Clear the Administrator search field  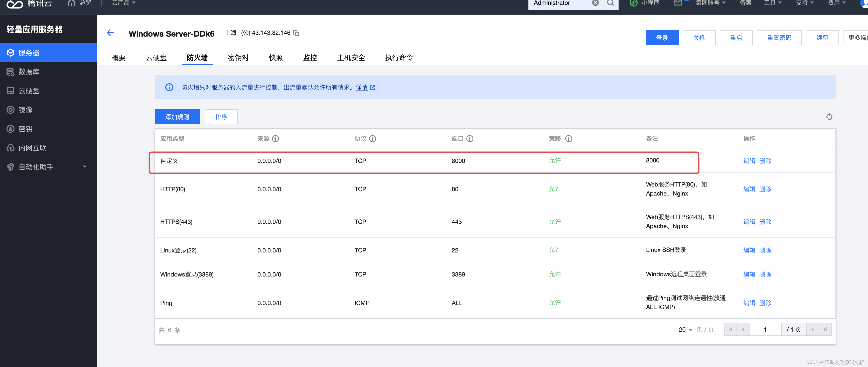point(596,3)
